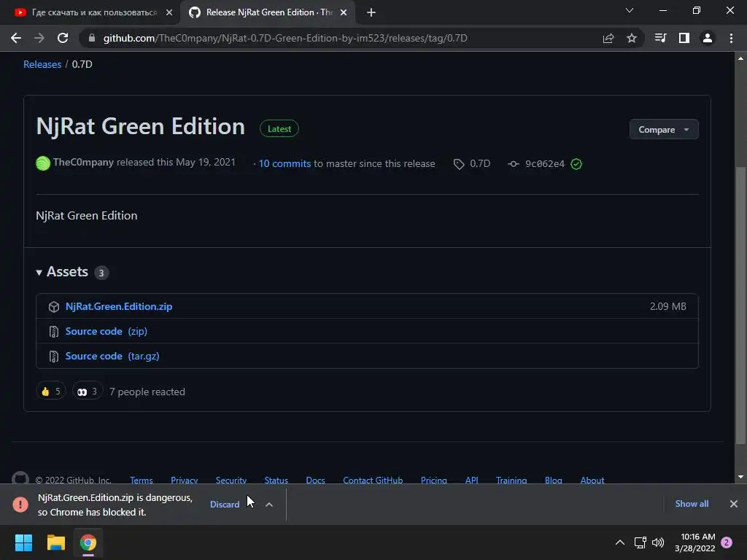Show all downloads
The width and height of the screenshot is (747, 560).
coord(692,503)
